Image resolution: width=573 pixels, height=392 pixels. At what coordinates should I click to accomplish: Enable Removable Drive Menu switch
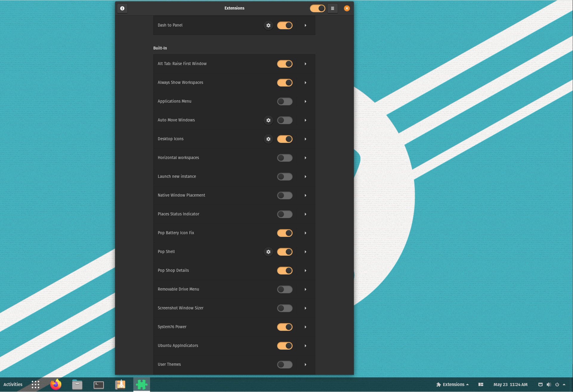coord(285,289)
